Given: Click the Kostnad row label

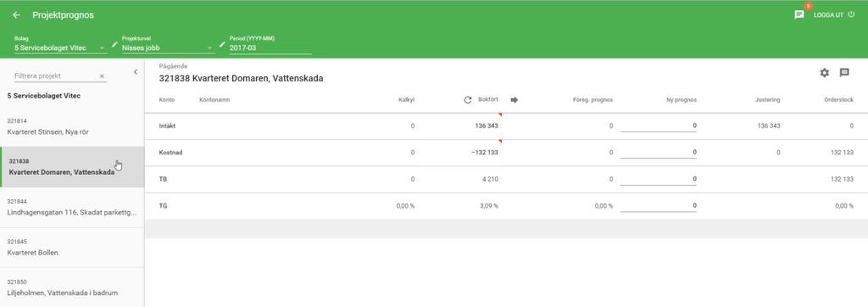Looking at the screenshot, I should (x=170, y=153).
